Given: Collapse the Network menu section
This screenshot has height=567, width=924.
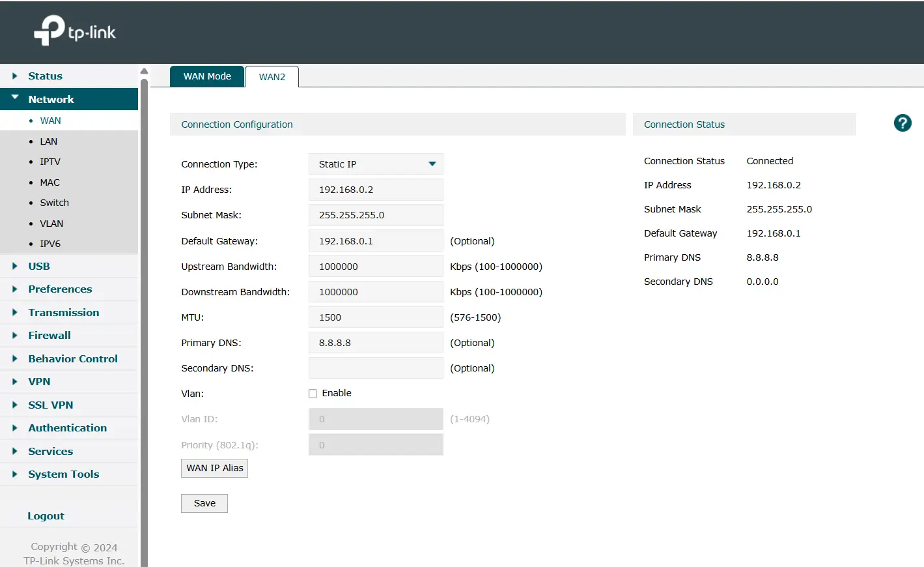Looking at the screenshot, I should pos(51,100).
